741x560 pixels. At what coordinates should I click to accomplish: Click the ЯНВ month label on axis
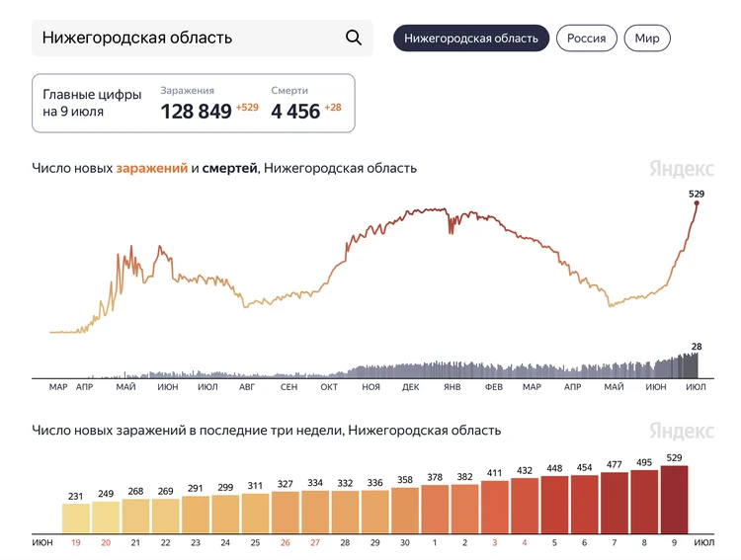point(452,387)
